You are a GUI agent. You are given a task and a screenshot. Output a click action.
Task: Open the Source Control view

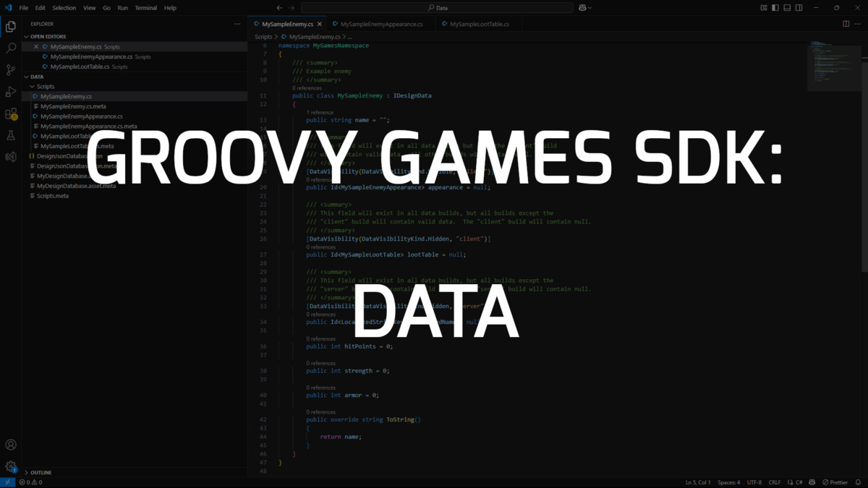coord(11,70)
